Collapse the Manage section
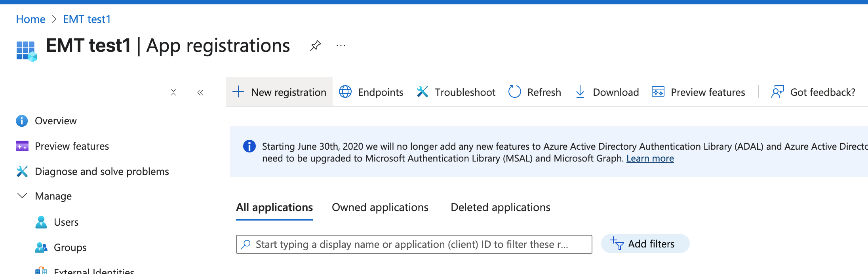868x274 pixels. pos(22,196)
